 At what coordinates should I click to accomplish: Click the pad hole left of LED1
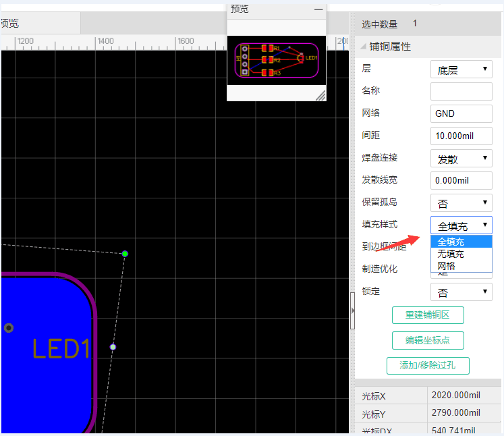tap(9, 328)
